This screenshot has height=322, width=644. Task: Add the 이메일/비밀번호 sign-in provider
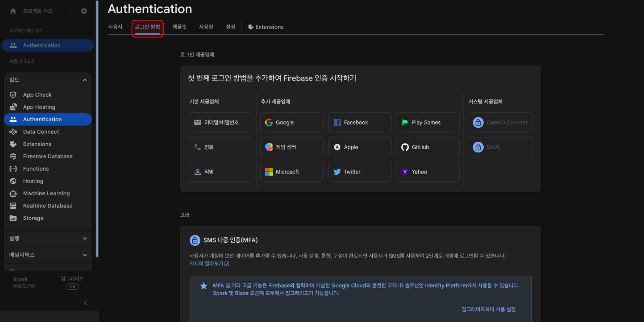coord(220,123)
